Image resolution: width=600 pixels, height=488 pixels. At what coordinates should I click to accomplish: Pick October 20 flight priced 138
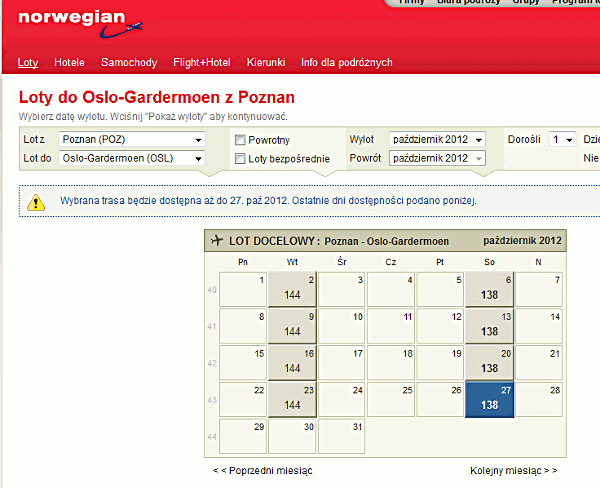489,363
